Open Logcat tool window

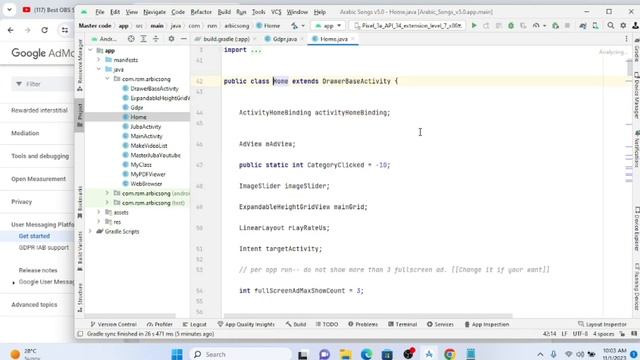pyautogui.click(x=194, y=324)
